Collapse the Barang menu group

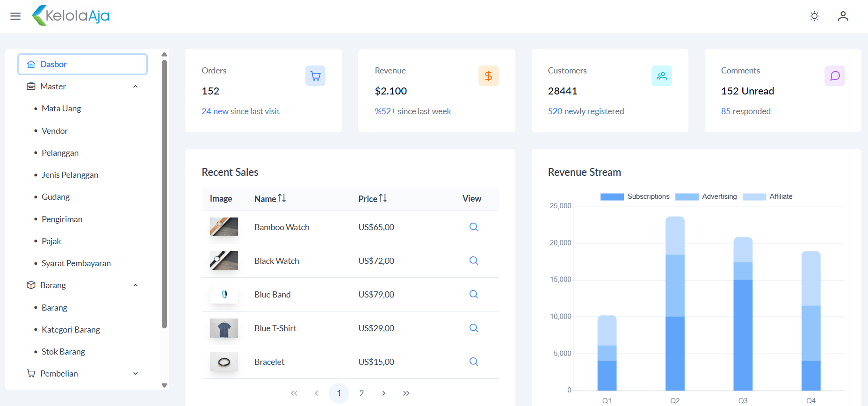[135, 285]
